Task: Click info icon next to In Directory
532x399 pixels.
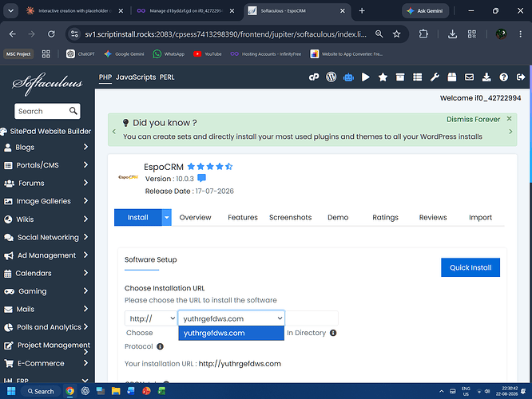Action: pos(333,333)
